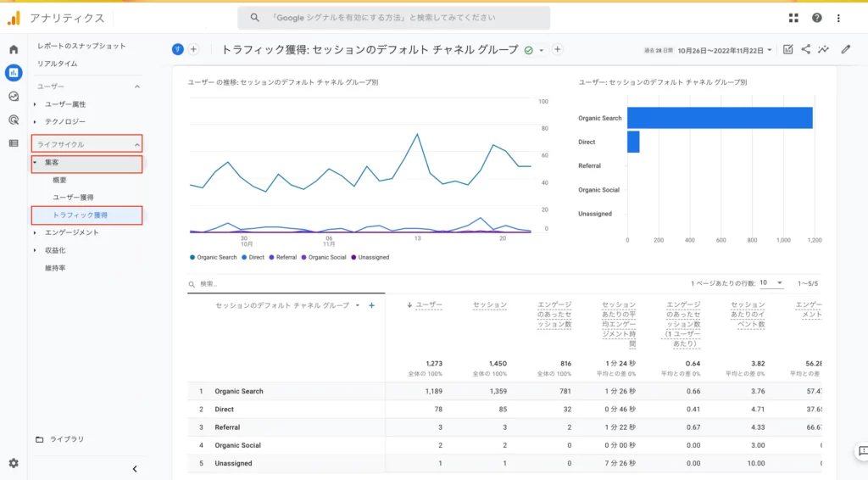Viewport: 868px width, 480px height.
Task: Open 維持率 report
Action: 55,269
